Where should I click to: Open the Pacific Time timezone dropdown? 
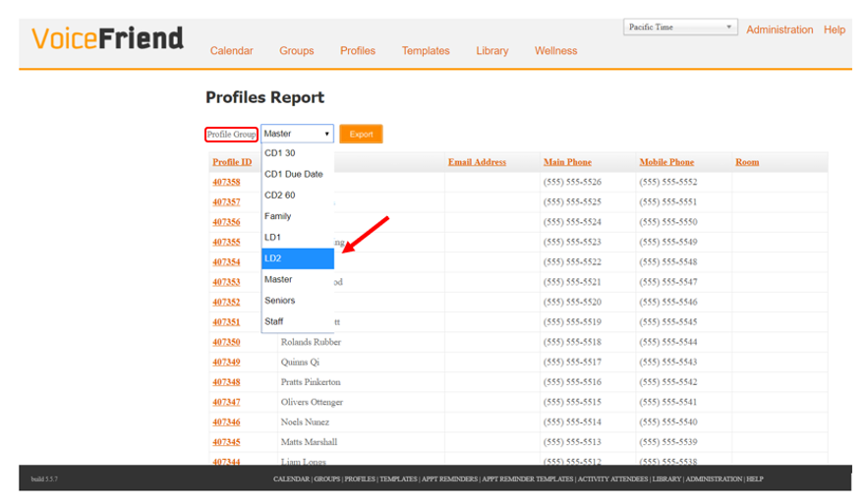pyautogui.click(x=680, y=28)
